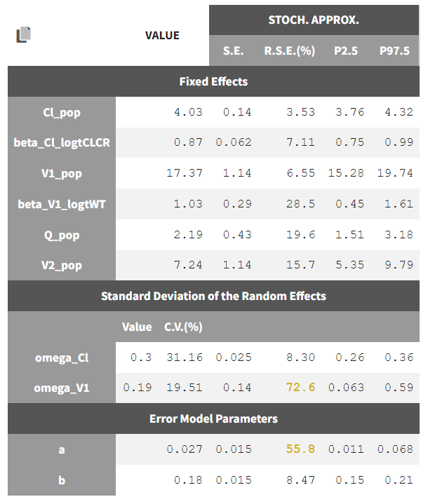Select the S.E. column header
428x504 pixels.
tap(233, 50)
